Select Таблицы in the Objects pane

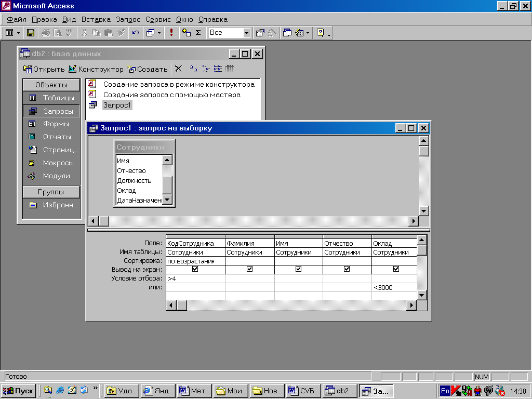click(51, 98)
